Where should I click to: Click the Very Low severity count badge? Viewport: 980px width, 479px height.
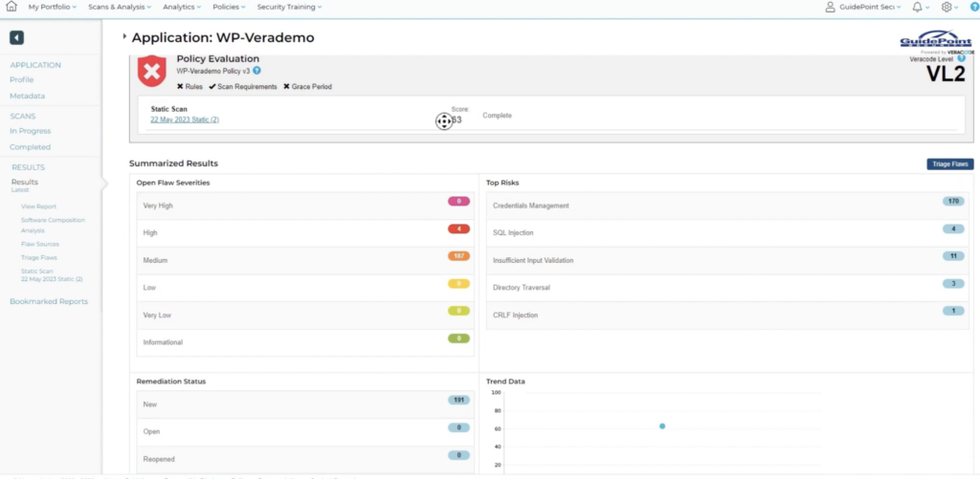458,311
